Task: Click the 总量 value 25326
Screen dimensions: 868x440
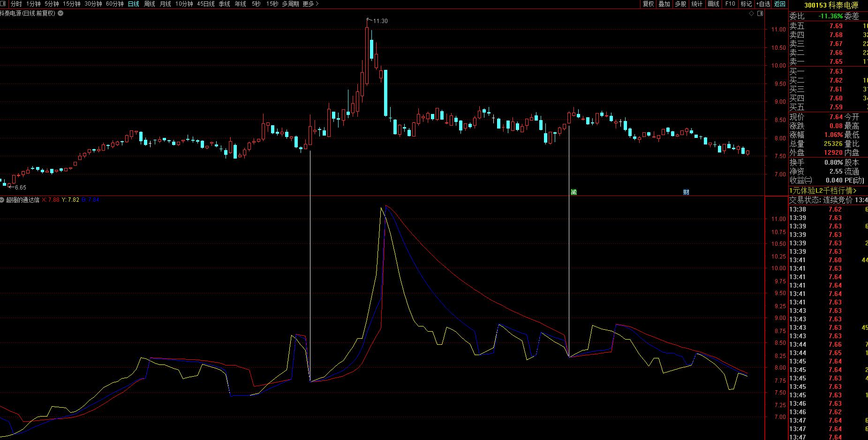Action: [833, 144]
